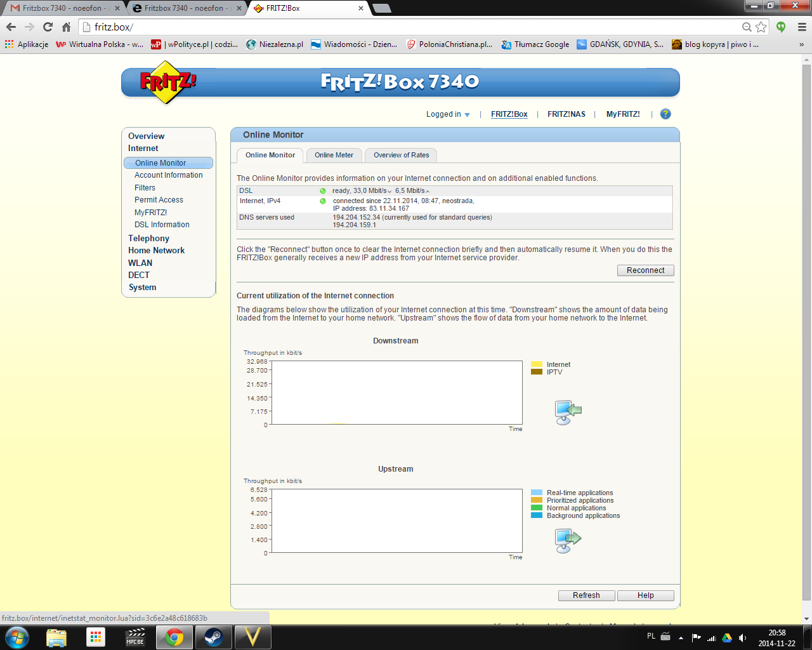Click the Downstream computer arrow icon
Screen dimensions: 812x650
pyautogui.click(x=568, y=413)
